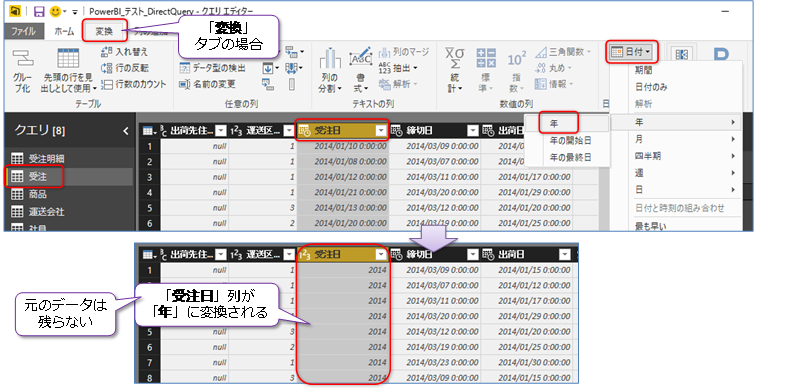Image resolution: width=800 pixels, height=391 pixels.
Task: Open the pivot column icon dropdown
Action: (x=294, y=52)
